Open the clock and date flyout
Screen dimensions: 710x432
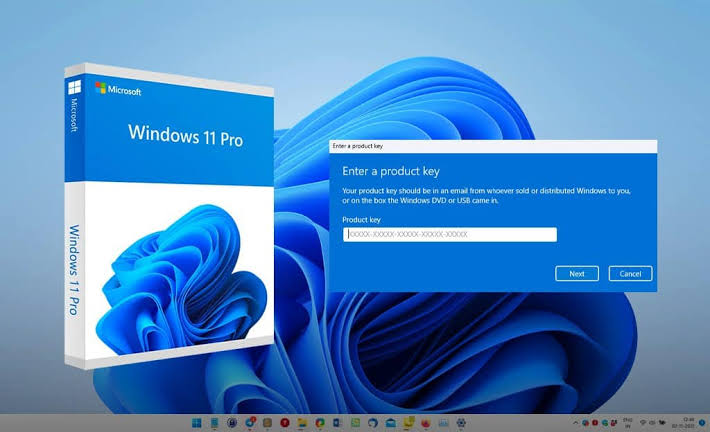683,423
